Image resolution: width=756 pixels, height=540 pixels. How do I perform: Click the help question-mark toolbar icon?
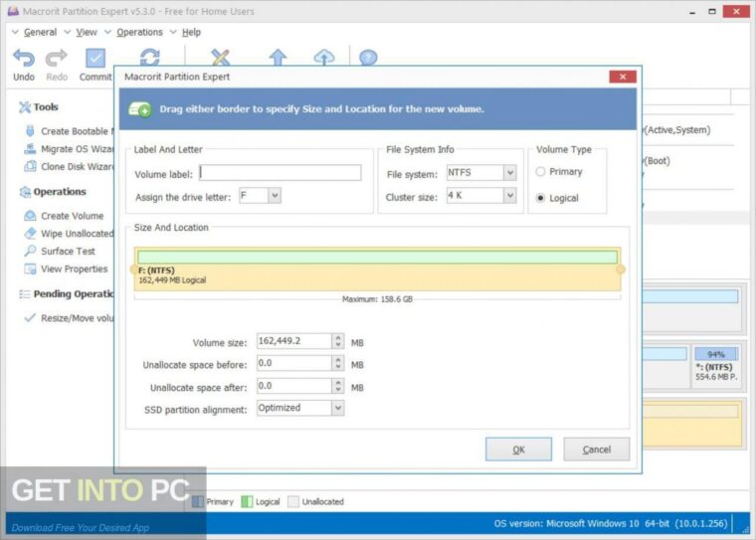[368, 58]
